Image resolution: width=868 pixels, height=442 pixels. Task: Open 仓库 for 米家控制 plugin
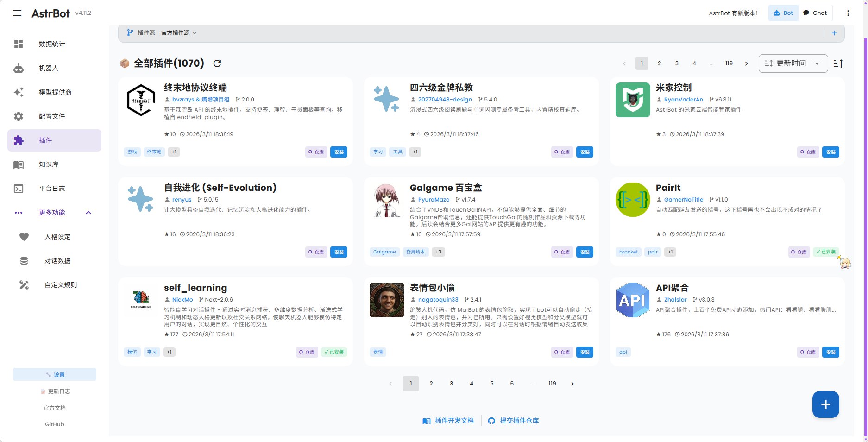tap(808, 152)
